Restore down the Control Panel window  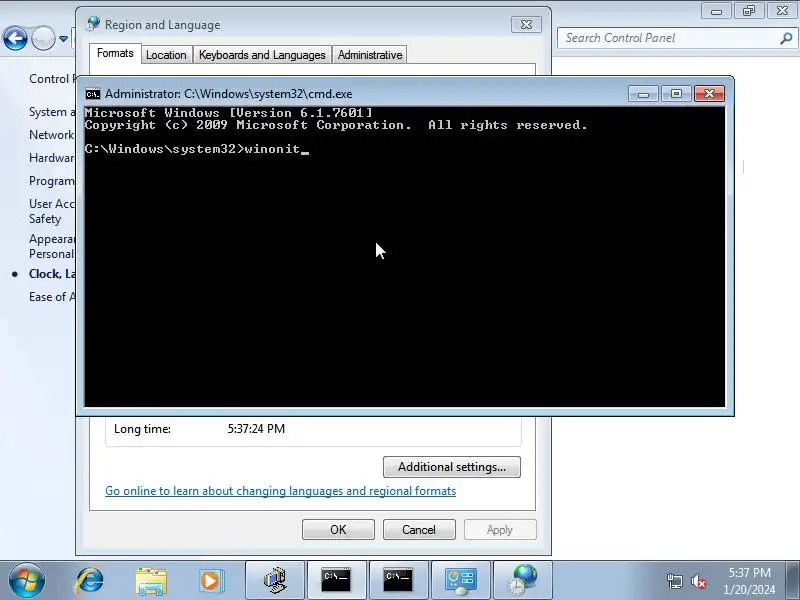click(748, 11)
